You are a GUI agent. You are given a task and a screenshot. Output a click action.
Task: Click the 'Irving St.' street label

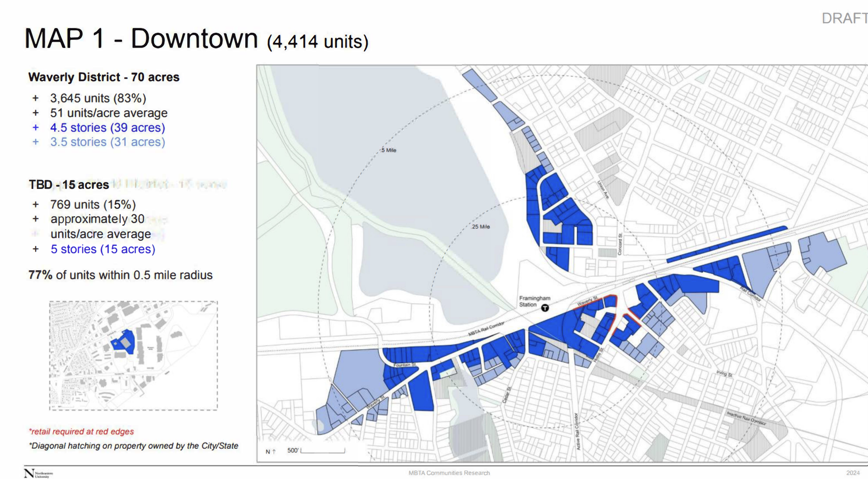(x=724, y=374)
